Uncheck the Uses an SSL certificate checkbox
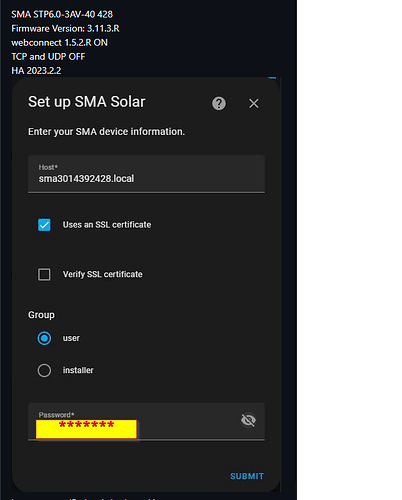The image size is (402, 500). point(44,225)
